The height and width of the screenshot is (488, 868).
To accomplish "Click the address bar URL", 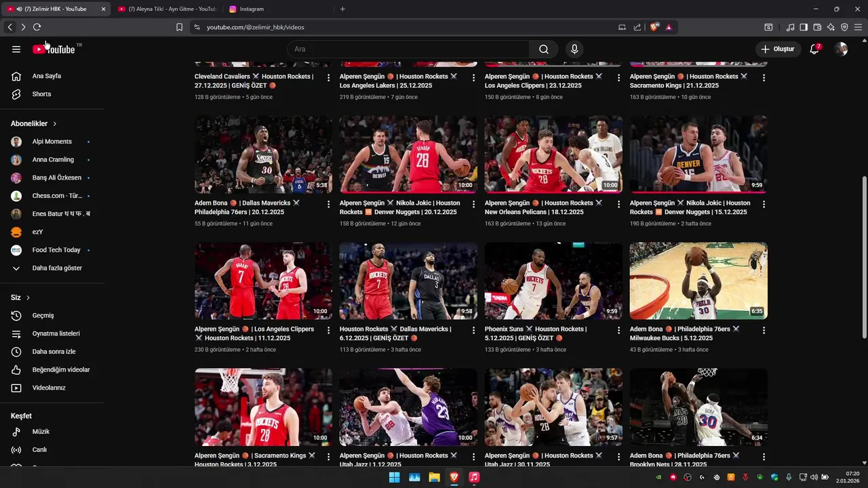I will (256, 27).
